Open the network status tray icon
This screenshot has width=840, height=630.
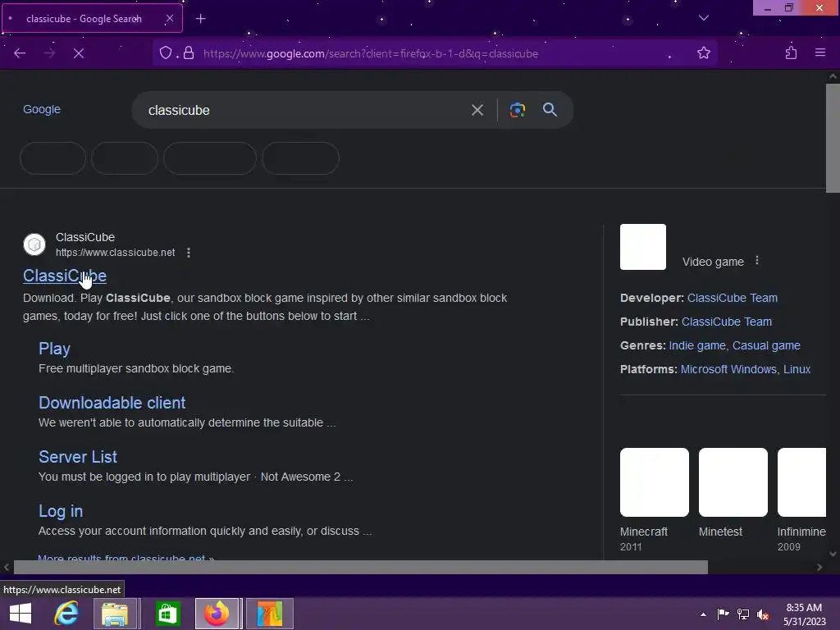[x=742, y=614]
